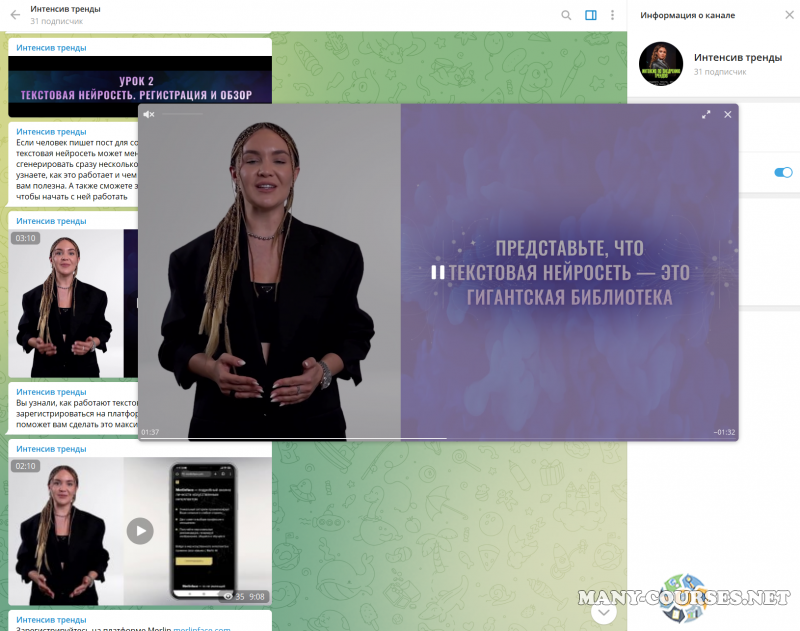
Task: Open the Урок 2 banner image
Action: click(x=140, y=81)
